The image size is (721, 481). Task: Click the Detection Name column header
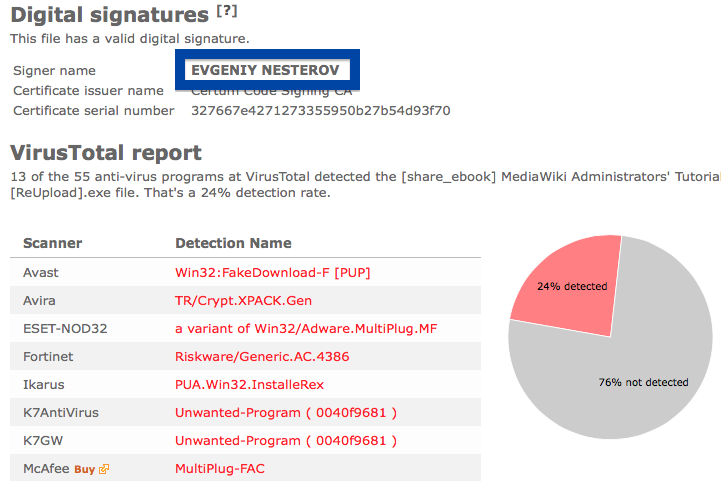pyautogui.click(x=233, y=243)
